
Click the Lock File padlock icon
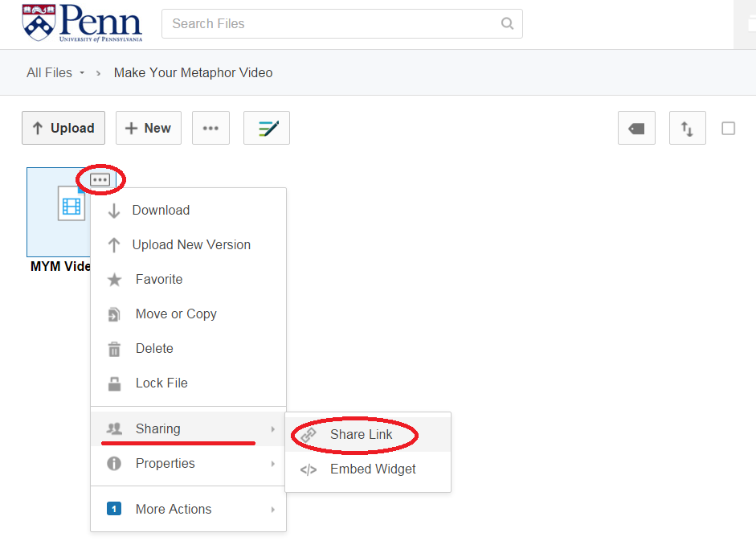[114, 383]
